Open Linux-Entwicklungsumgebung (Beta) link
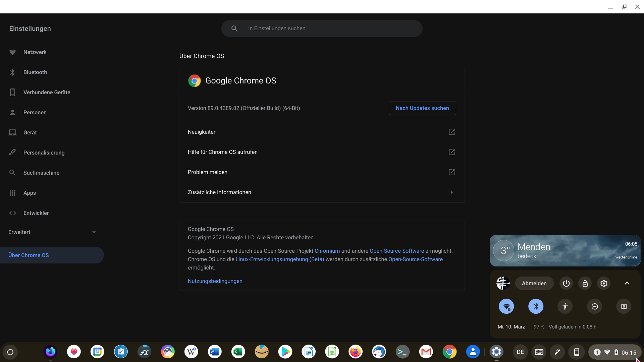 (x=280, y=259)
